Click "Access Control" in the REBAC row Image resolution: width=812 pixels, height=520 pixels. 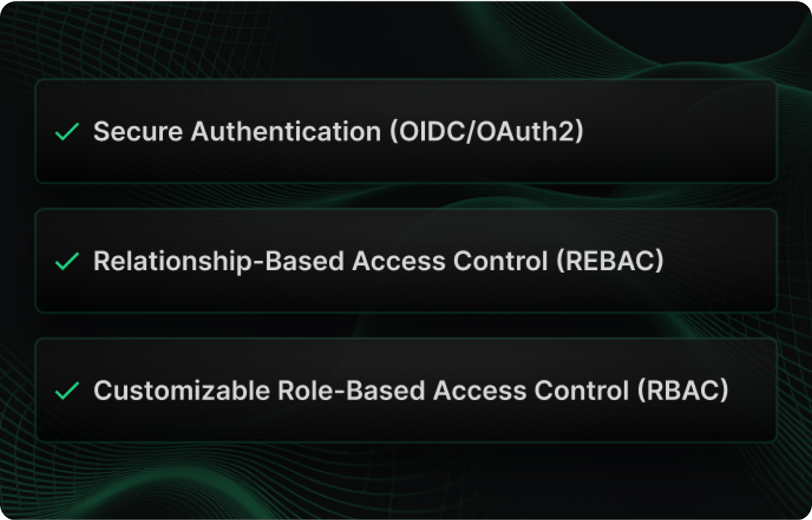click(449, 261)
